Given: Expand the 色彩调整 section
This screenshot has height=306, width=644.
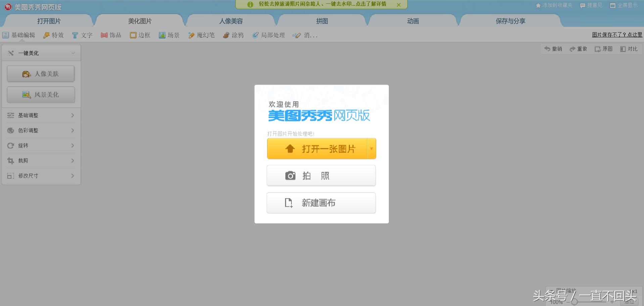Looking at the screenshot, I should (41, 131).
